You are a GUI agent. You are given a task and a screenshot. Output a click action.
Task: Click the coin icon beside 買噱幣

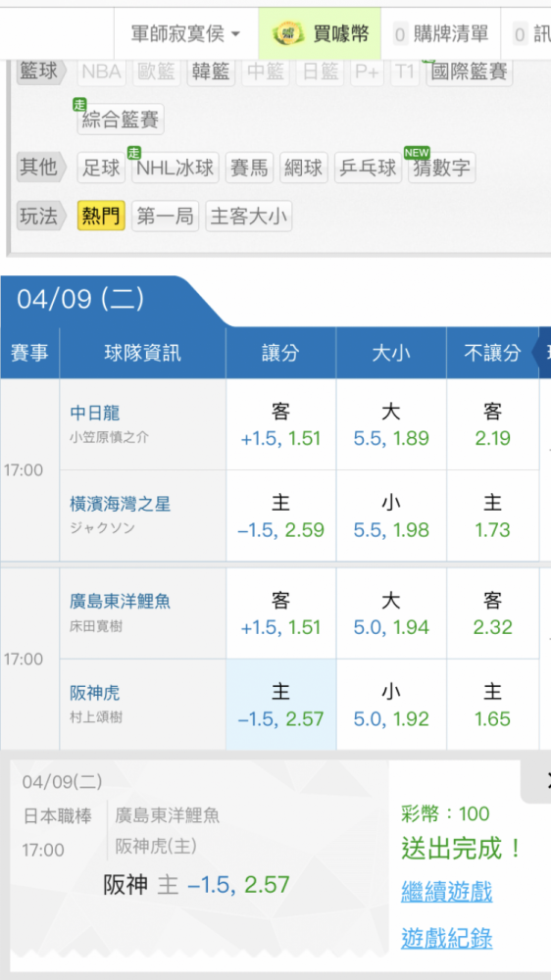coord(289,33)
